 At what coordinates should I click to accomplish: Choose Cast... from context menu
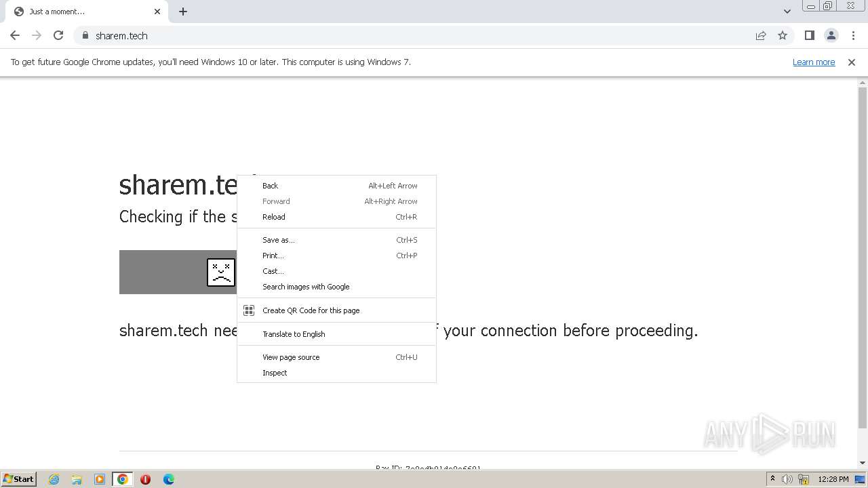tap(336, 271)
